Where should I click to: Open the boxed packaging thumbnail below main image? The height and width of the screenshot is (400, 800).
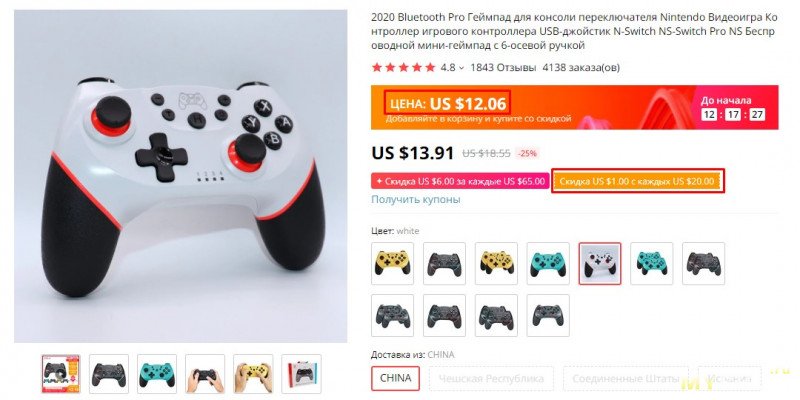click(61, 374)
